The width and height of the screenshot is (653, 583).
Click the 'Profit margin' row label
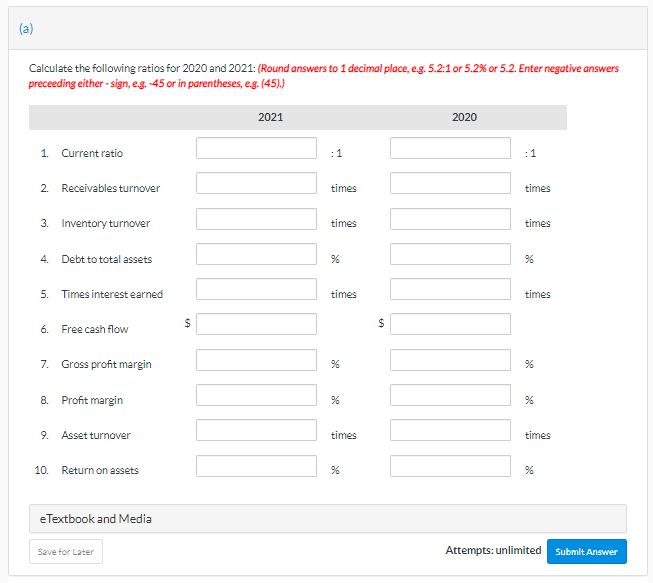[92, 400]
